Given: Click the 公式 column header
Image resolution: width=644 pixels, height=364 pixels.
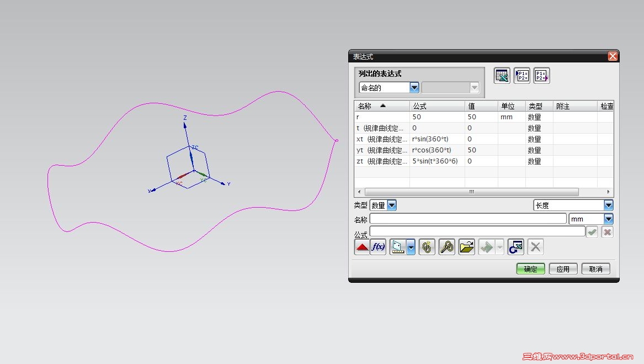Looking at the screenshot, I should coord(437,106).
